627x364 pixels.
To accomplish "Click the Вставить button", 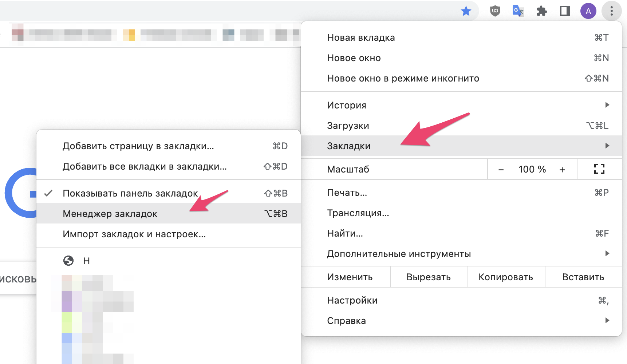I will [583, 277].
